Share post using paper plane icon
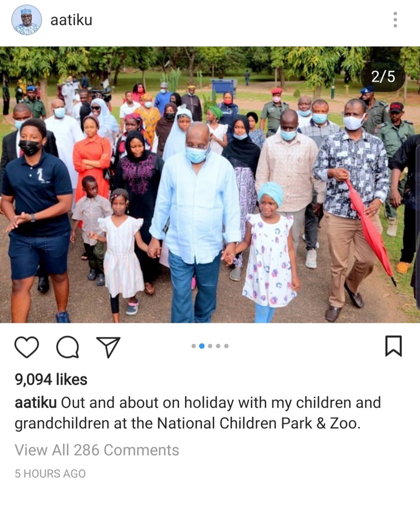Screen dimensions: 420x528 point(108,347)
